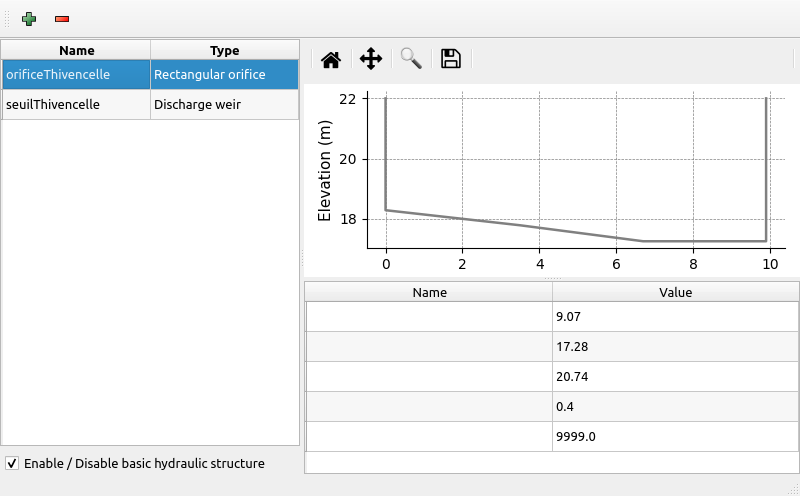This screenshot has width=800, height=496.
Task: Select the seuilThivencelle row
Action: pyautogui.click(x=76, y=104)
